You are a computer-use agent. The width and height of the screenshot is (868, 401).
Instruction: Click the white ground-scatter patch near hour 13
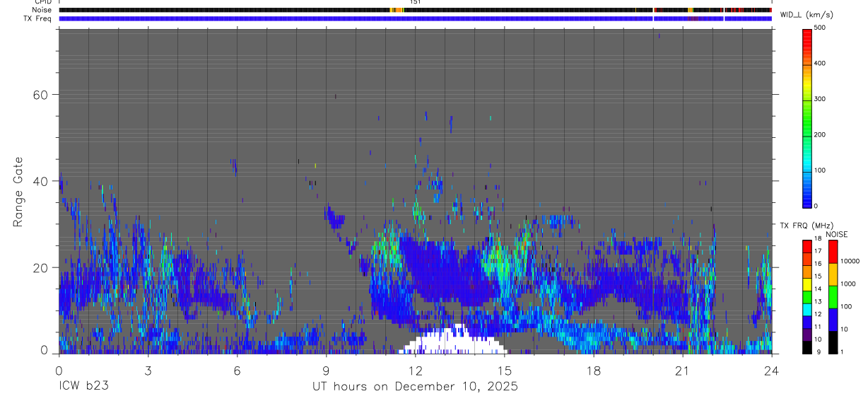(x=452, y=341)
